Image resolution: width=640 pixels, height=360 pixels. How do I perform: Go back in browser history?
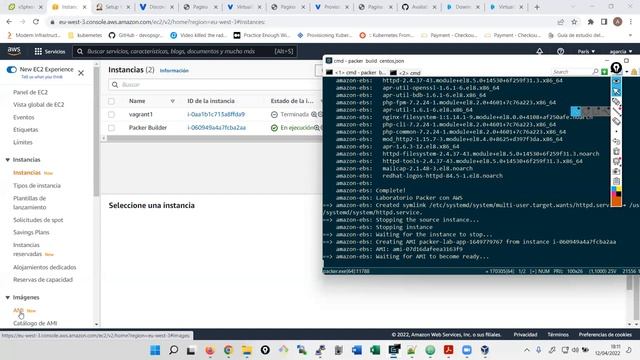pos(9,22)
